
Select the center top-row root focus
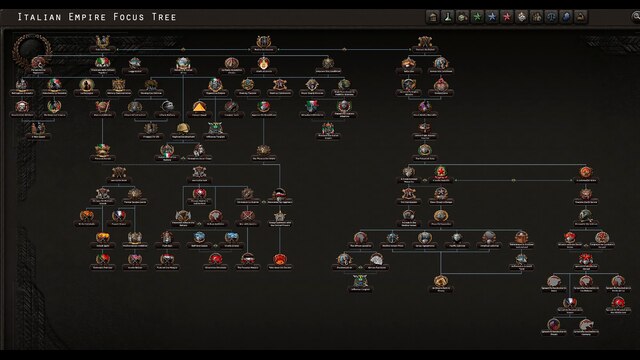[x=264, y=42]
